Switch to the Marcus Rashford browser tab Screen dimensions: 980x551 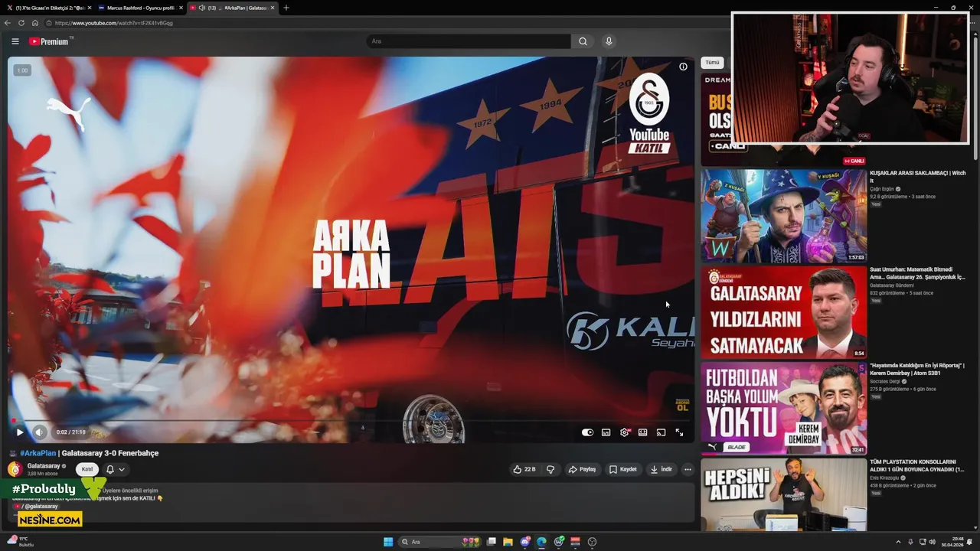[x=139, y=8]
